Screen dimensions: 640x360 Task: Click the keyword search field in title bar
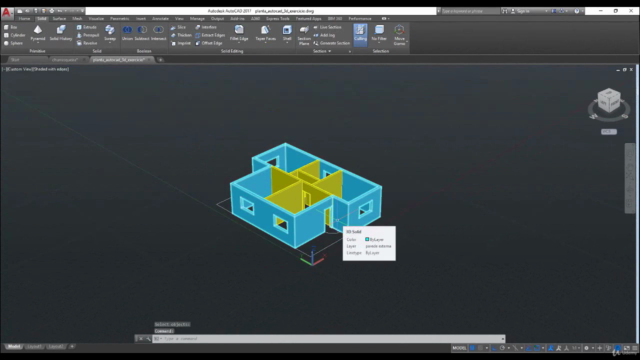coord(470,11)
